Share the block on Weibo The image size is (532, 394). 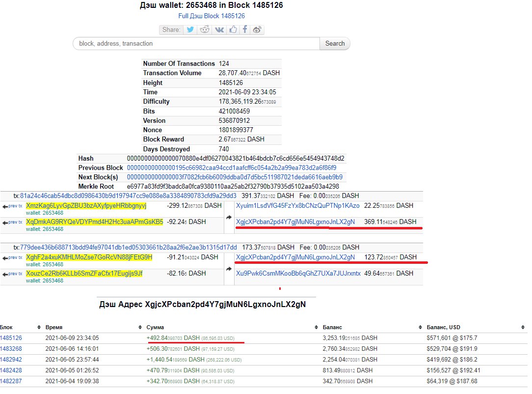[x=257, y=29]
